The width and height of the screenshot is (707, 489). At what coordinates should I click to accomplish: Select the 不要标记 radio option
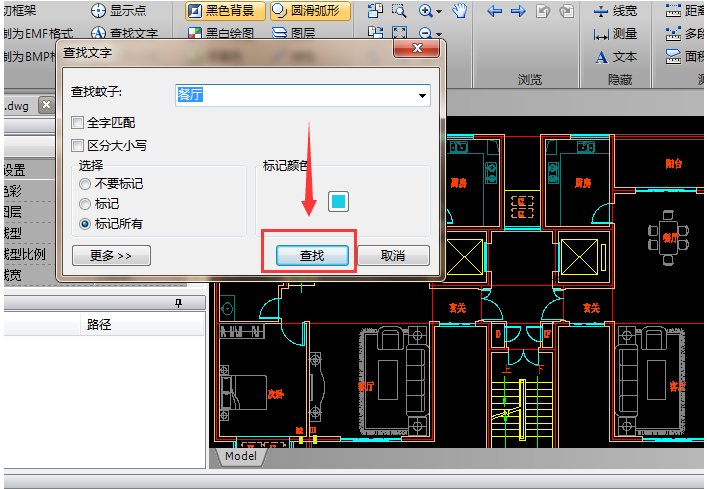tap(85, 184)
